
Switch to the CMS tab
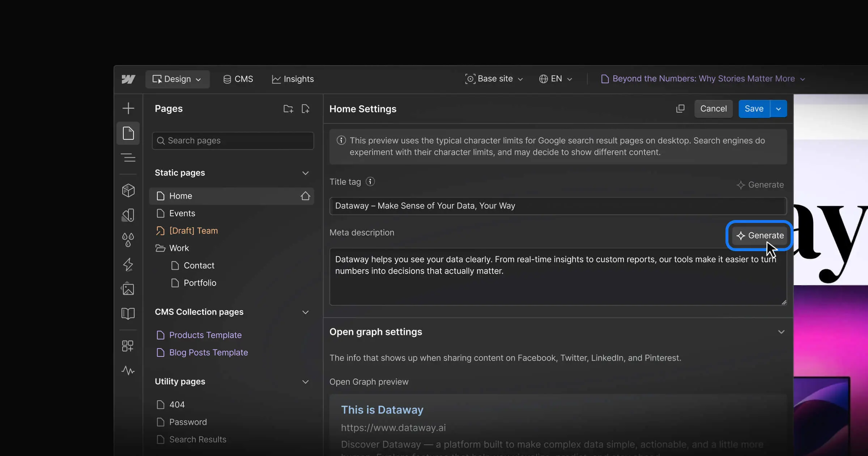point(238,79)
